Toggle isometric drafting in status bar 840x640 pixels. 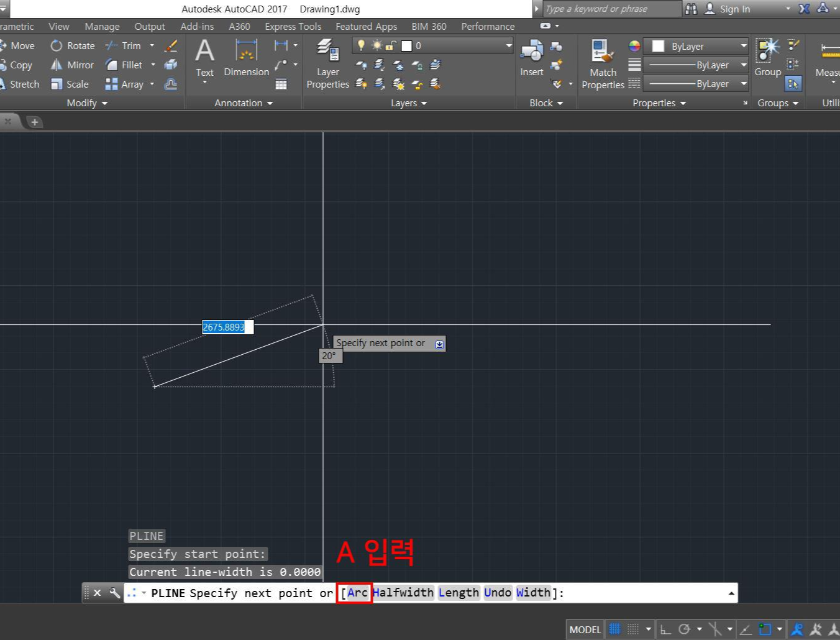point(715,629)
